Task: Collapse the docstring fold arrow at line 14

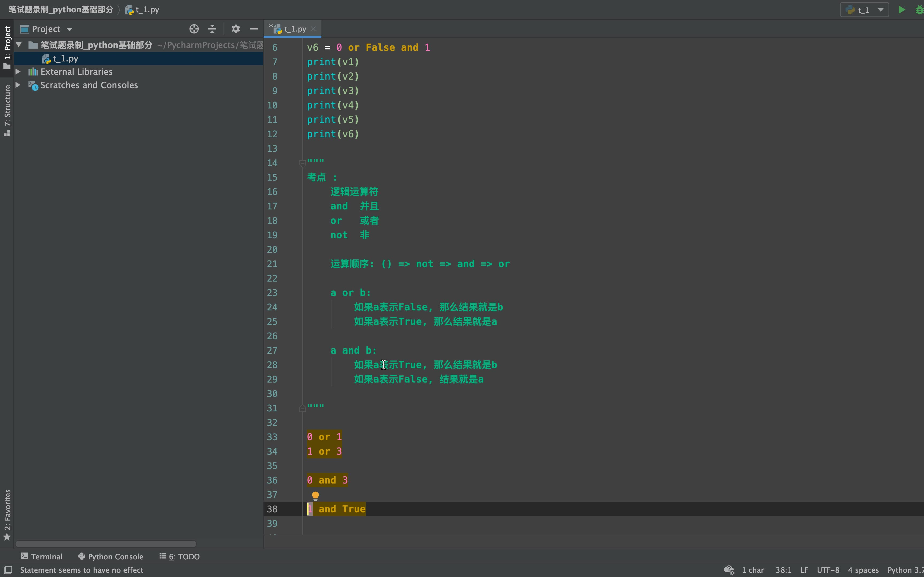Action: point(302,163)
